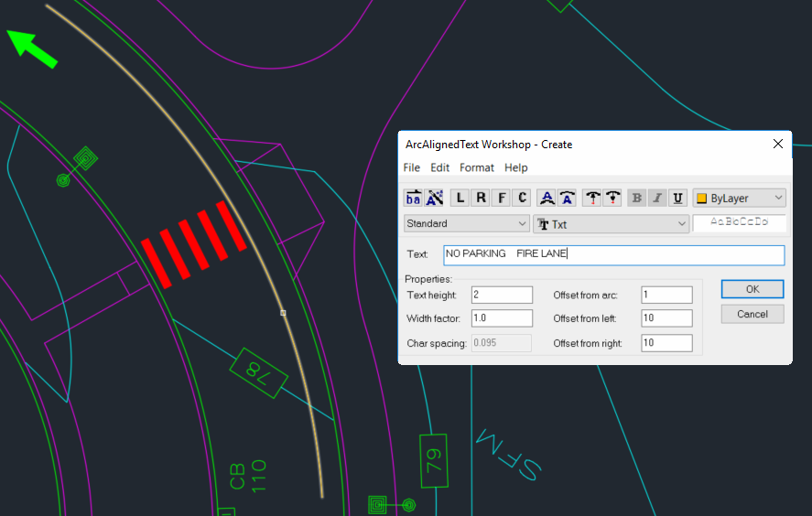Click the reverse text reading order icon

(413, 198)
